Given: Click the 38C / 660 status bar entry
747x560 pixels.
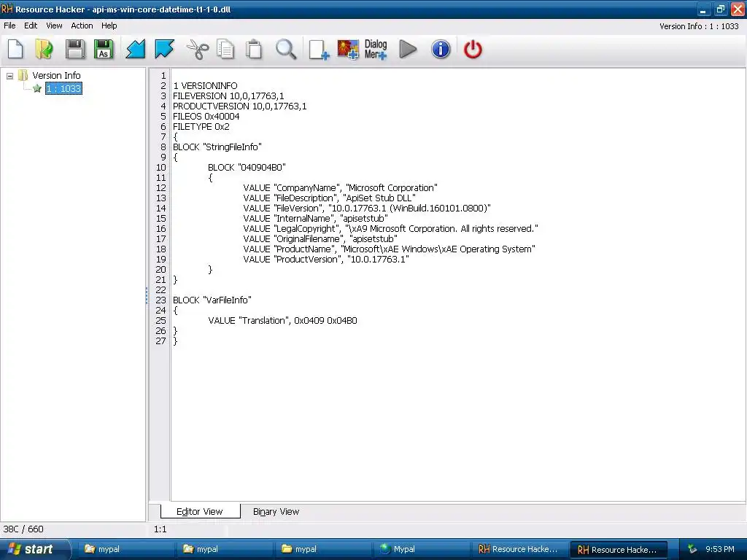Looking at the screenshot, I should (23, 529).
